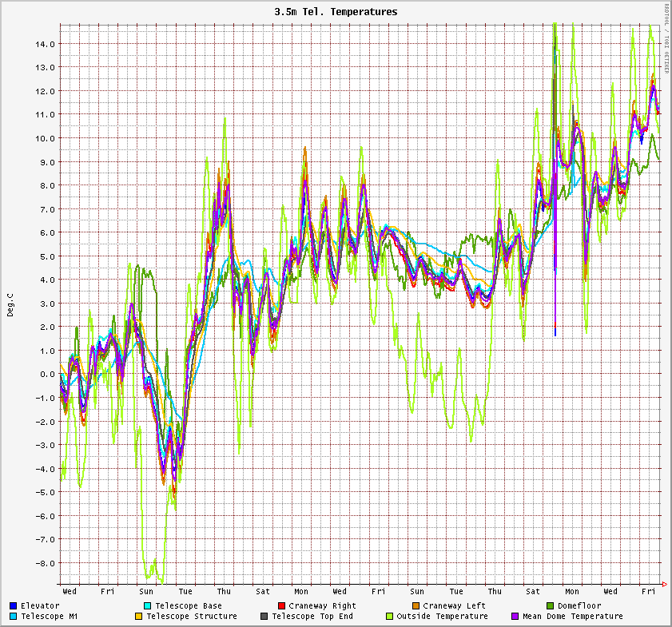Click the chart title '3.5m Tel. Temperatures'
672x627 pixels.
pyautogui.click(x=336, y=12)
